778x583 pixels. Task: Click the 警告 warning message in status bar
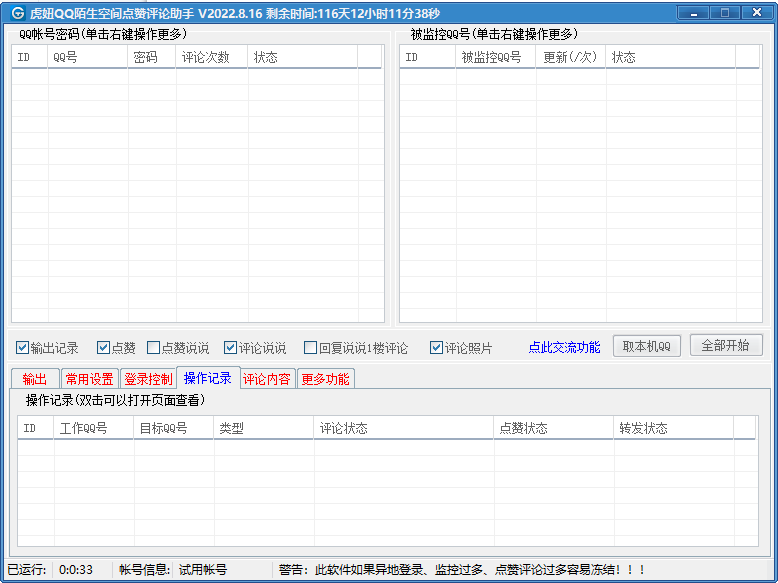pos(461,570)
